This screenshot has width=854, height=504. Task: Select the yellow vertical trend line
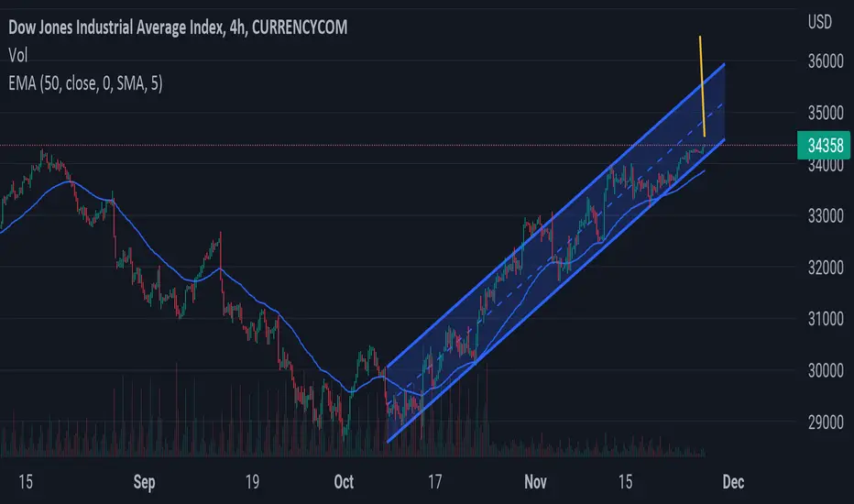703,87
